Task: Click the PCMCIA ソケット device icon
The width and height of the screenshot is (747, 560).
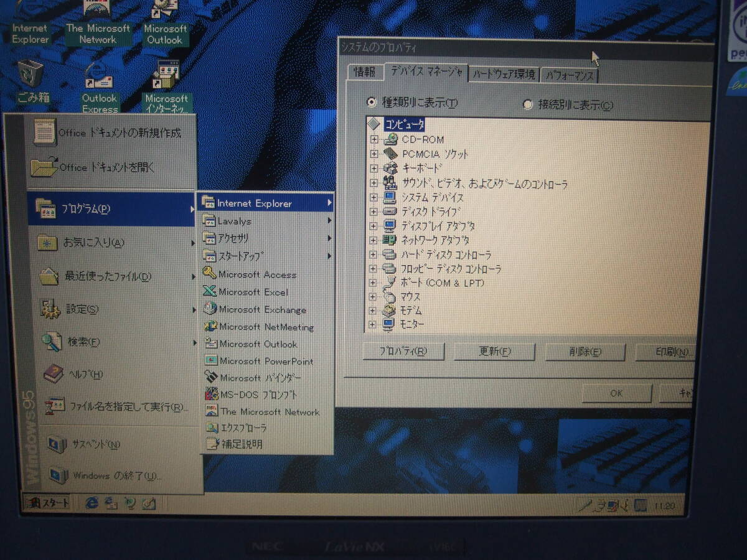Action: click(390, 154)
